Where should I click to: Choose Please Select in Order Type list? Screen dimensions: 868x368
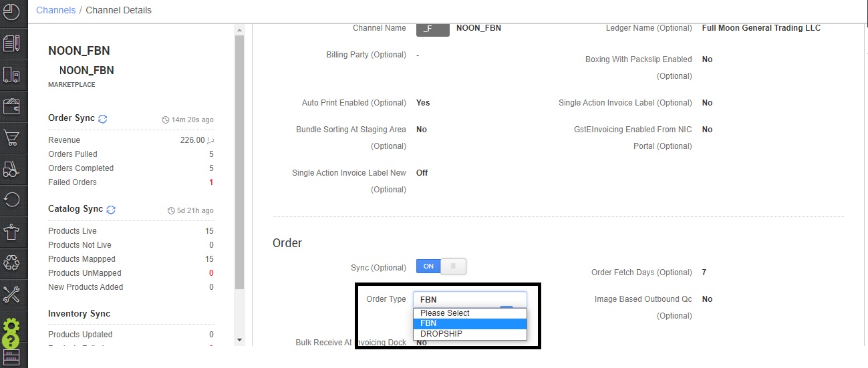click(x=470, y=313)
